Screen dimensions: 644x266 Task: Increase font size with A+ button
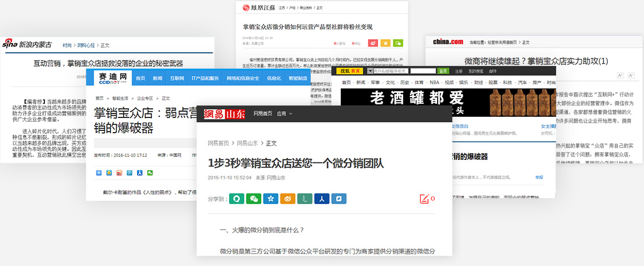[x=620, y=75]
